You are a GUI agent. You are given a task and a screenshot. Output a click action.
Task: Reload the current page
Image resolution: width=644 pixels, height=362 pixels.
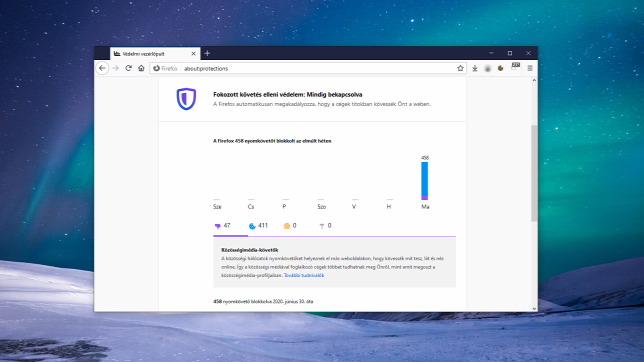click(x=129, y=68)
